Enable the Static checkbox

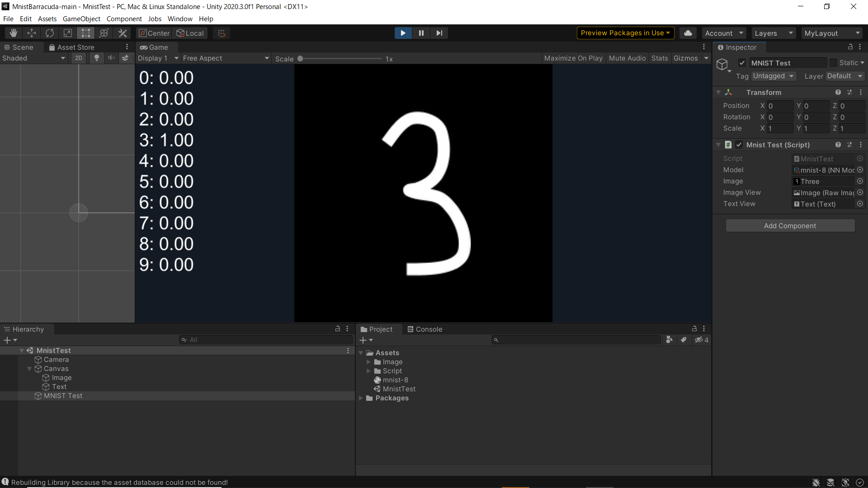coord(833,63)
